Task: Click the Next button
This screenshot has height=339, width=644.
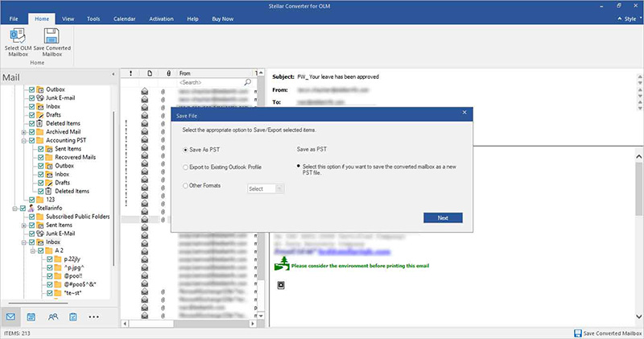Action: point(443,217)
